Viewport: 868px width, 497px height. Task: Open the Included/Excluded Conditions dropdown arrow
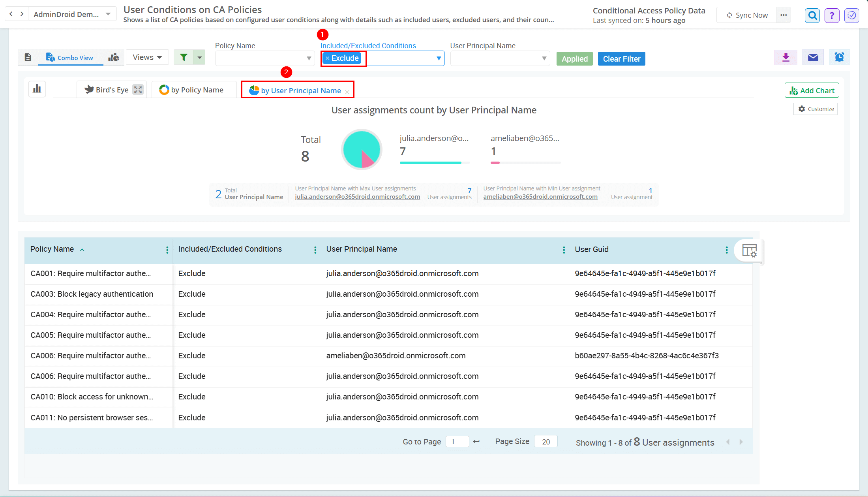(x=439, y=58)
